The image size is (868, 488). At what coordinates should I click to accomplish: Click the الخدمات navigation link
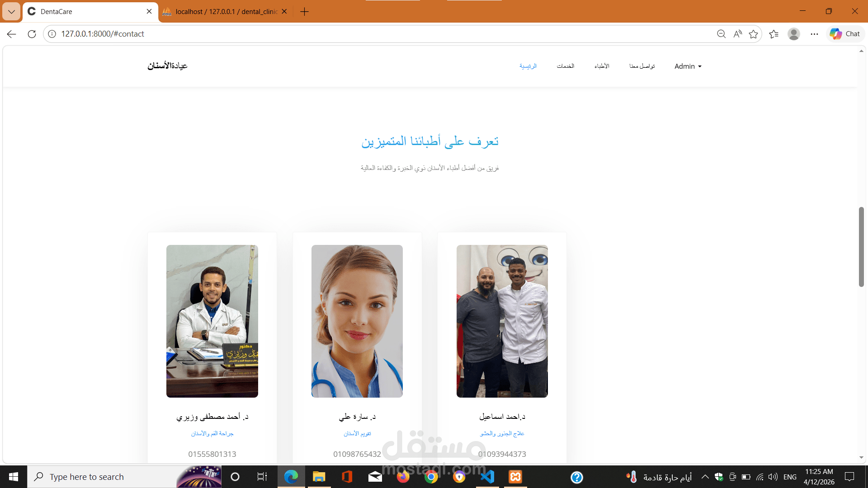pos(565,66)
